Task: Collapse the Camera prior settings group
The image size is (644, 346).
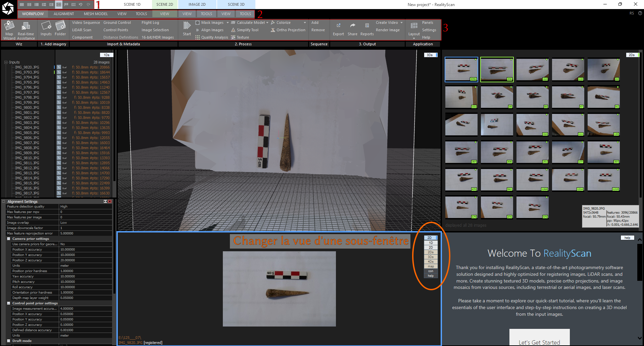Action: (9, 239)
